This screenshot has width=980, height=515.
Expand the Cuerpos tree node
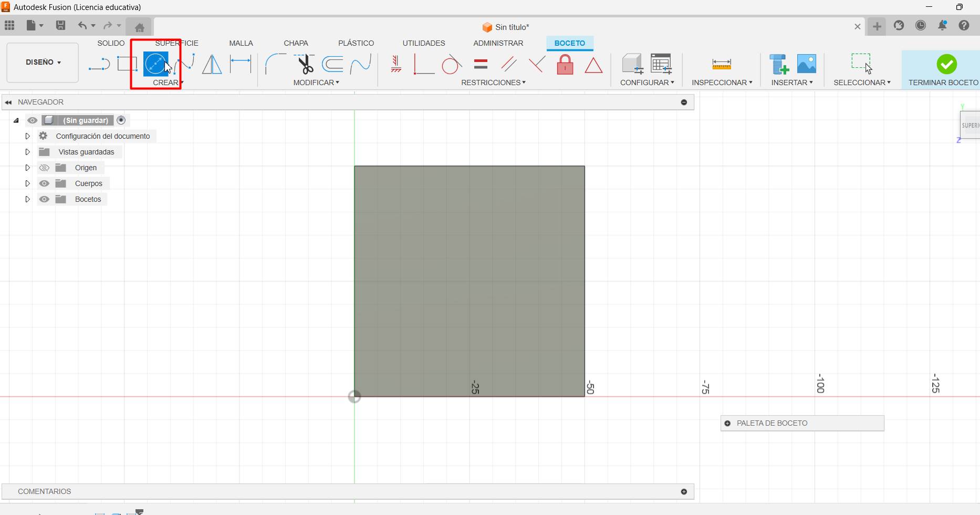coord(27,183)
